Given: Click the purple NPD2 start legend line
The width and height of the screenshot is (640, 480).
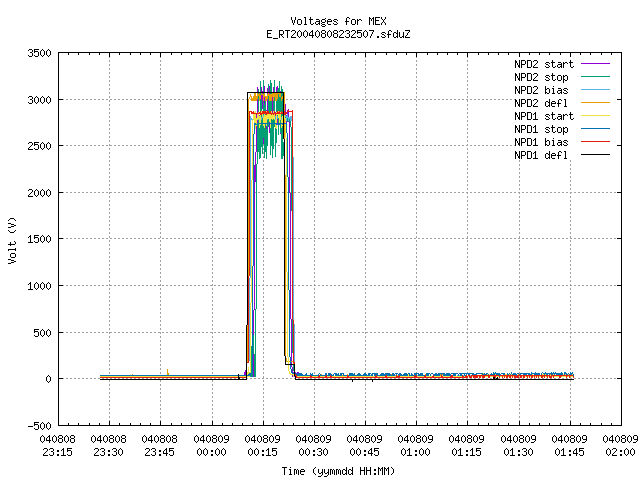Looking at the screenshot, I should pos(595,64).
